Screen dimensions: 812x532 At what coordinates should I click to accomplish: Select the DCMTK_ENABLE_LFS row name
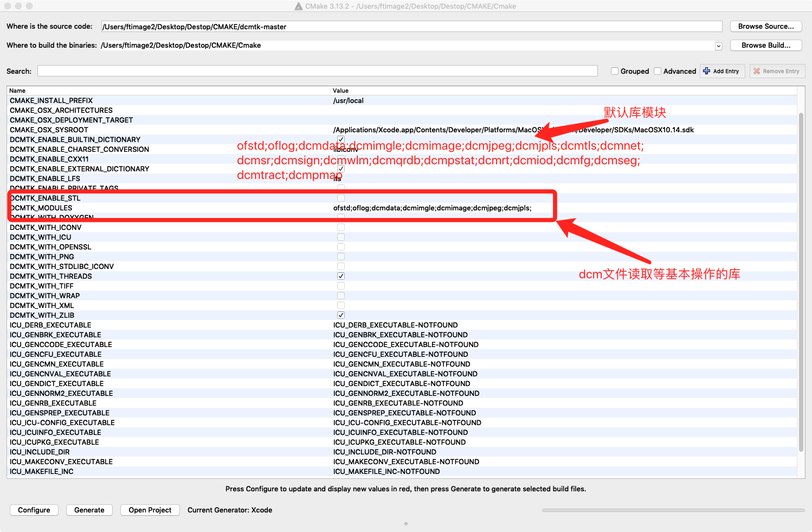tap(45, 178)
